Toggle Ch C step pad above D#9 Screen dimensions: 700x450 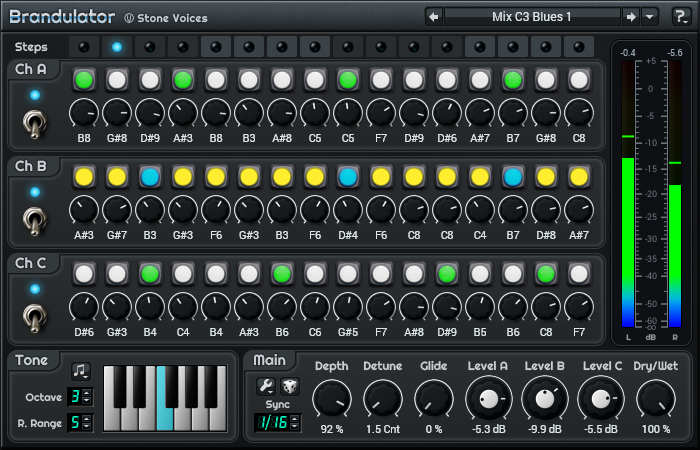pyautogui.click(x=447, y=274)
